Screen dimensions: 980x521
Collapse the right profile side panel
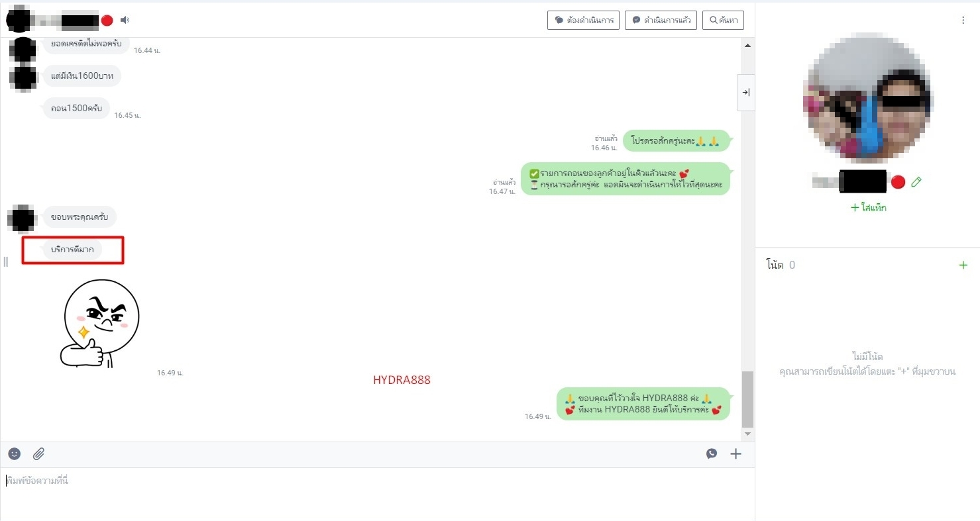point(745,93)
